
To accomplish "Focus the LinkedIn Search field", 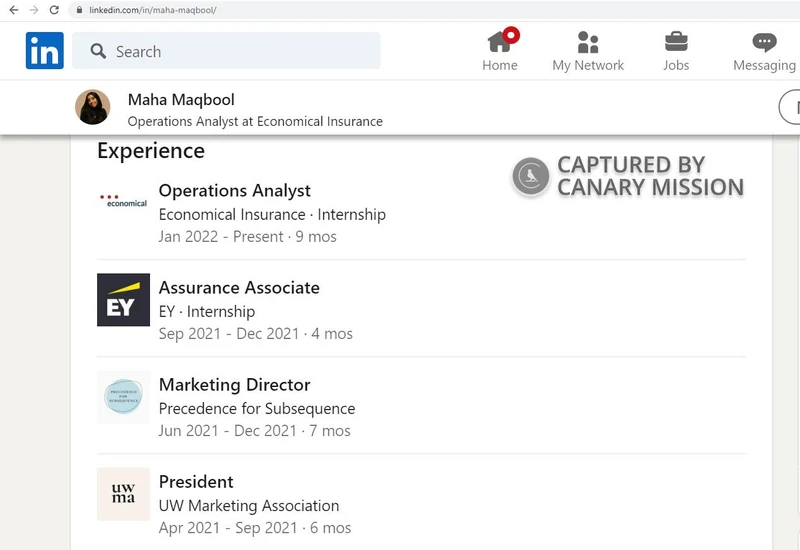I will 226,51.
